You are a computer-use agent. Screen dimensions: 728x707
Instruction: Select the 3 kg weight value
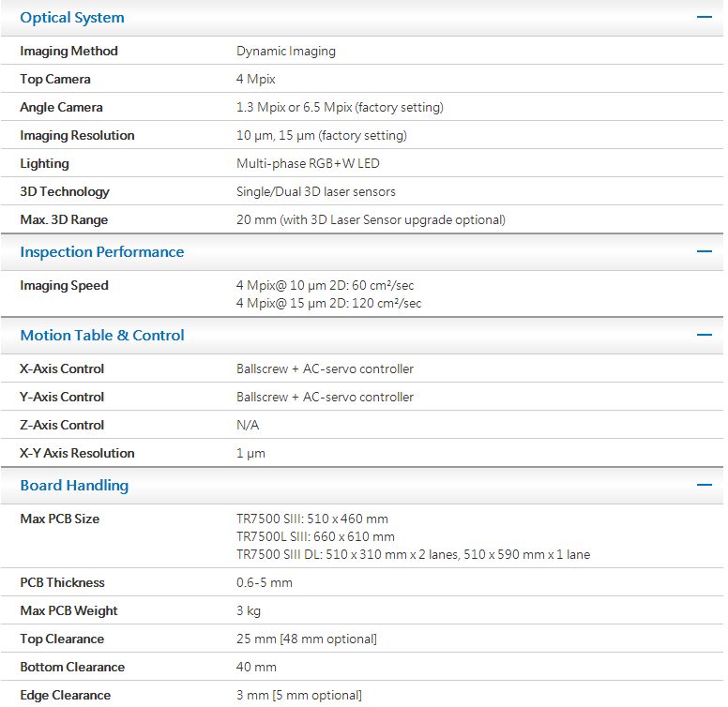[x=249, y=611]
